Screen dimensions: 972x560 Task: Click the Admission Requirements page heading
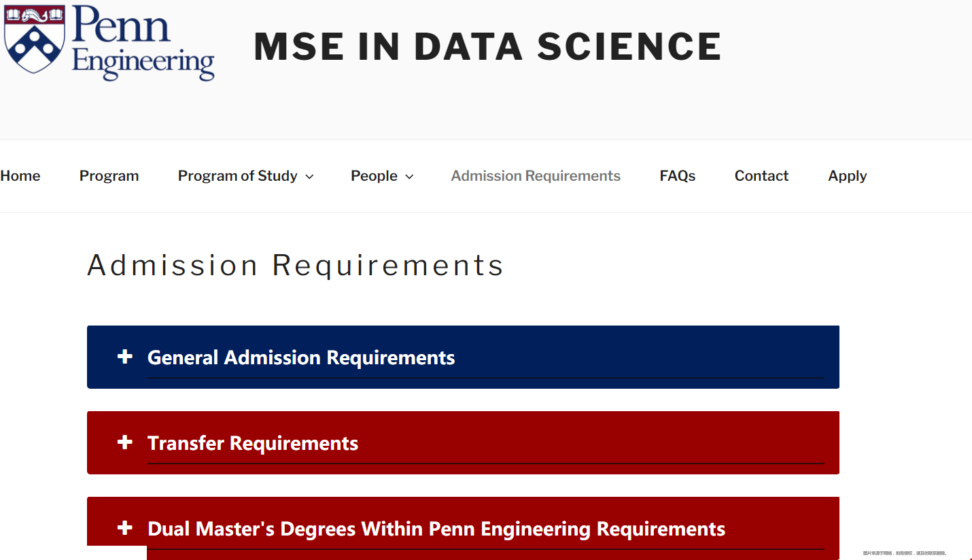[x=295, y=265]
